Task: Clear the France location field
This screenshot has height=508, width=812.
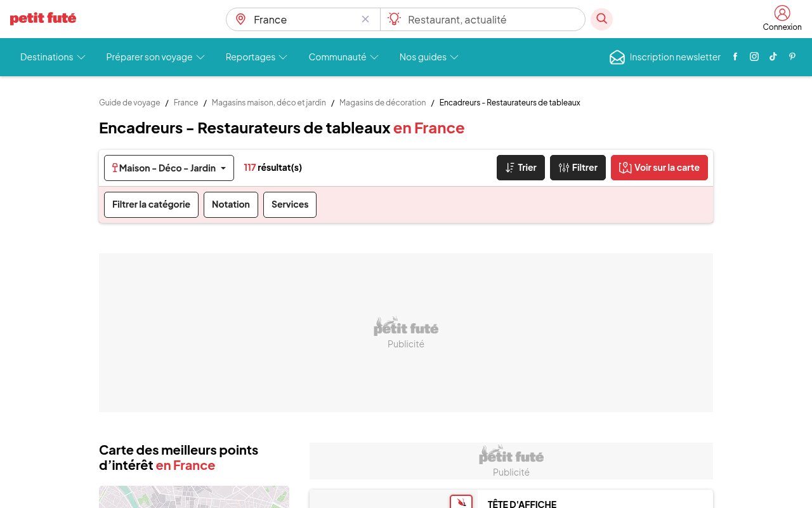Action: (365, 19)
